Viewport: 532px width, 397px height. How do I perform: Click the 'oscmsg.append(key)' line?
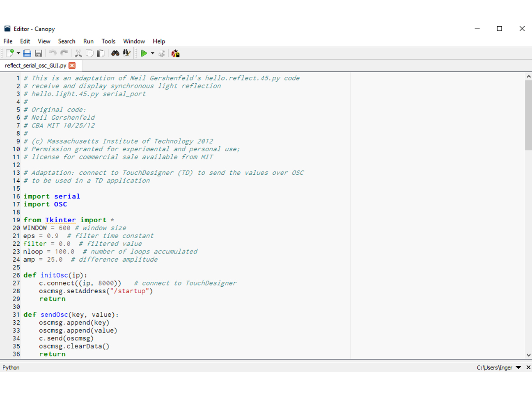pyautogui.click(x=74, y=323)
